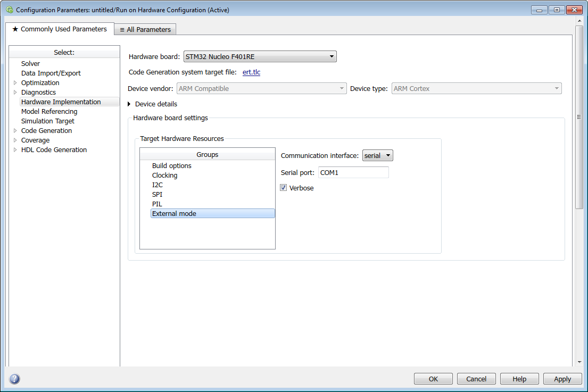The width and height of the screenshot is (588, 392).
Task: Toggle the Verbose checkbox
Action: (x=284, y=188)
